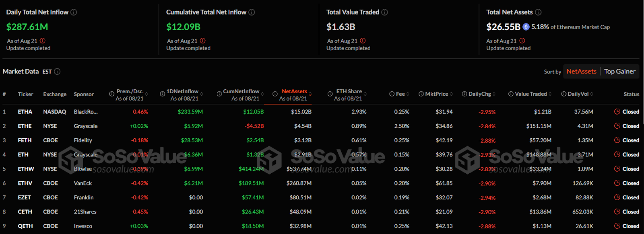The width and height of the screenshot is (644, 234).
Task: Click the VanEck sponsor cell
Action: point(83,183)
